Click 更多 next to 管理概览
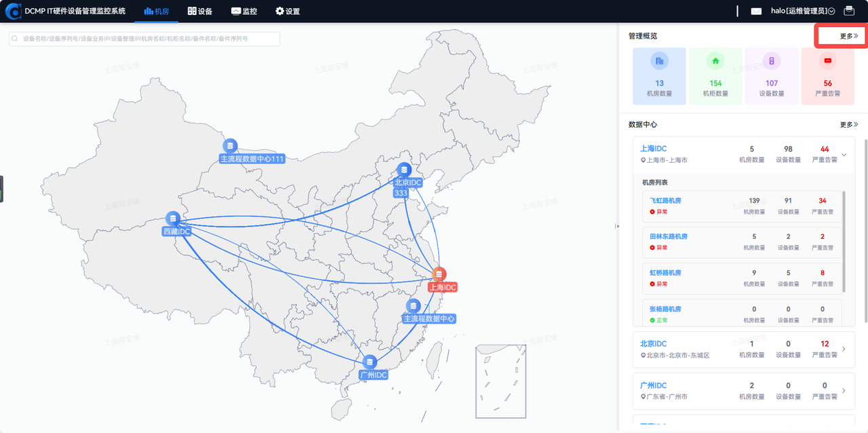Viewport: 868px width, 433px height. (x=849, y=36)
